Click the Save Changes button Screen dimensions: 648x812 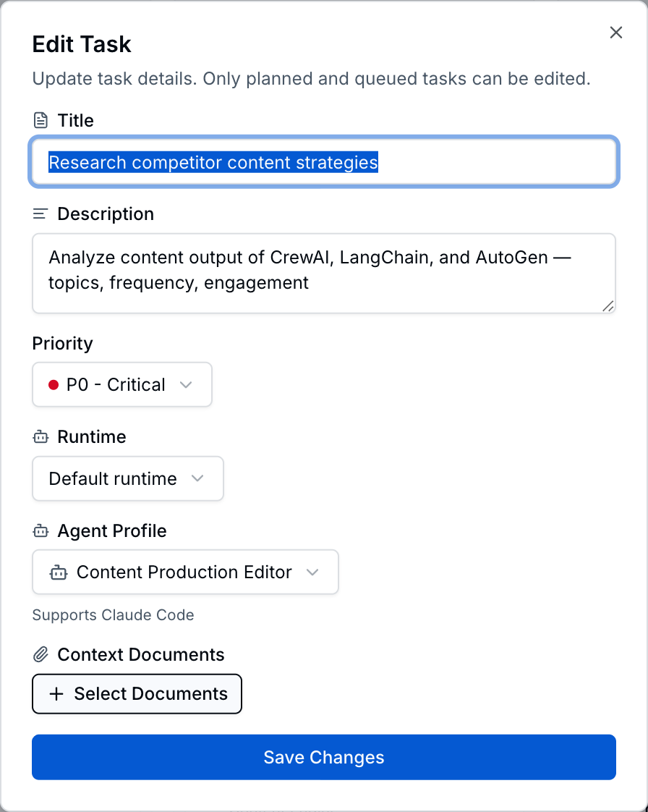pyautogui.click(x=323, y=757)
